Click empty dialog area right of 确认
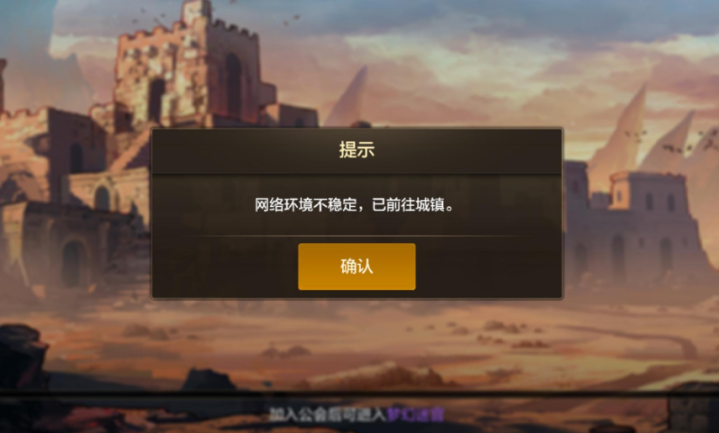The width and height of the screenshot is (719, 433). point(488,266)
